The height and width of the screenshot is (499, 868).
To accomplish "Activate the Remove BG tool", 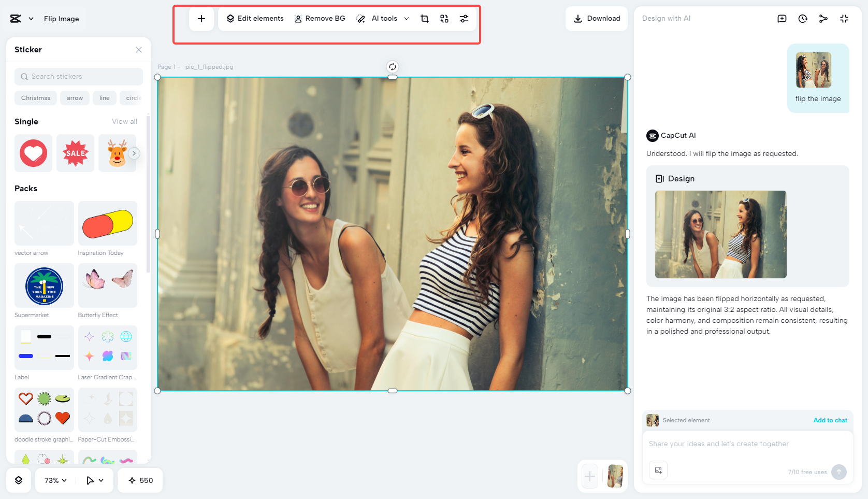I will point(320,18).
